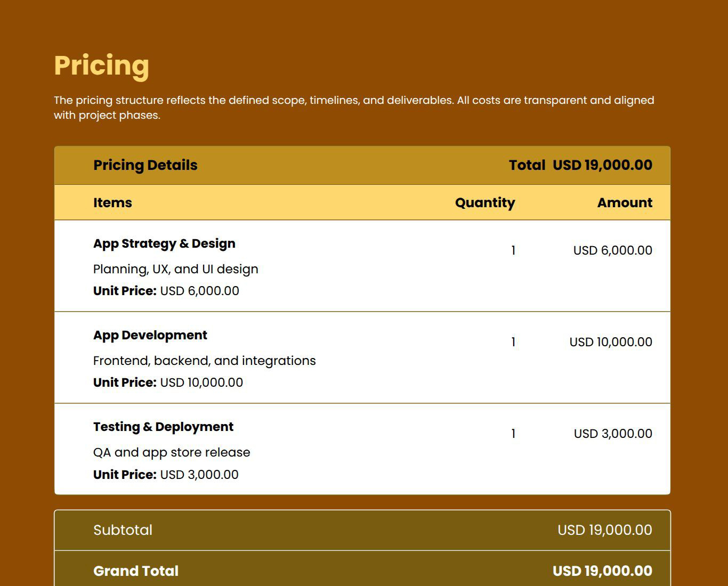Viewport: 728px width, 586px height.
Task: Click the Amount column header
Action: pyautogui.click(x=624, y=203)
